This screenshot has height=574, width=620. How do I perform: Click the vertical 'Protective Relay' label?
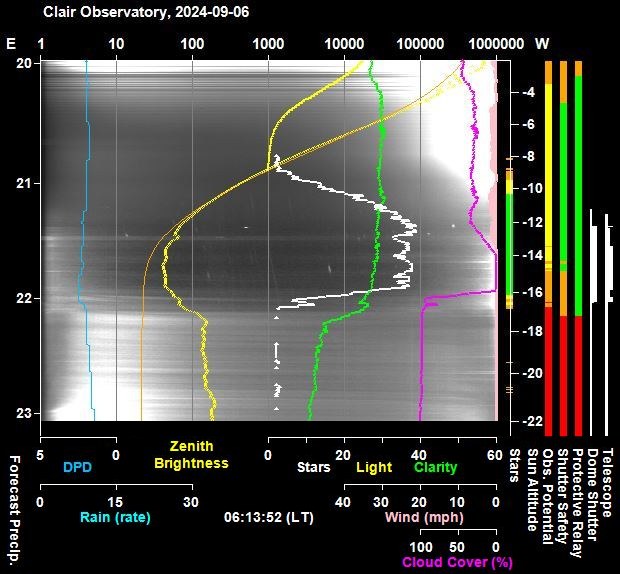coord(578,503)
